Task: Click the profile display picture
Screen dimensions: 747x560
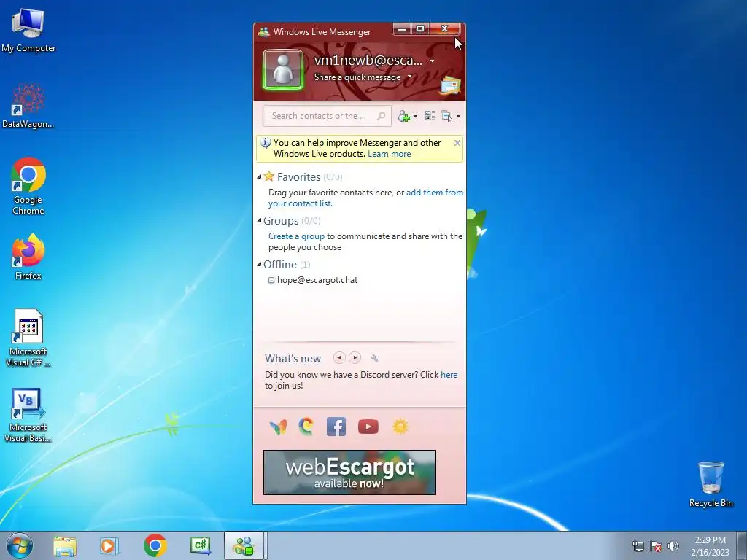Action: [283, 70]
